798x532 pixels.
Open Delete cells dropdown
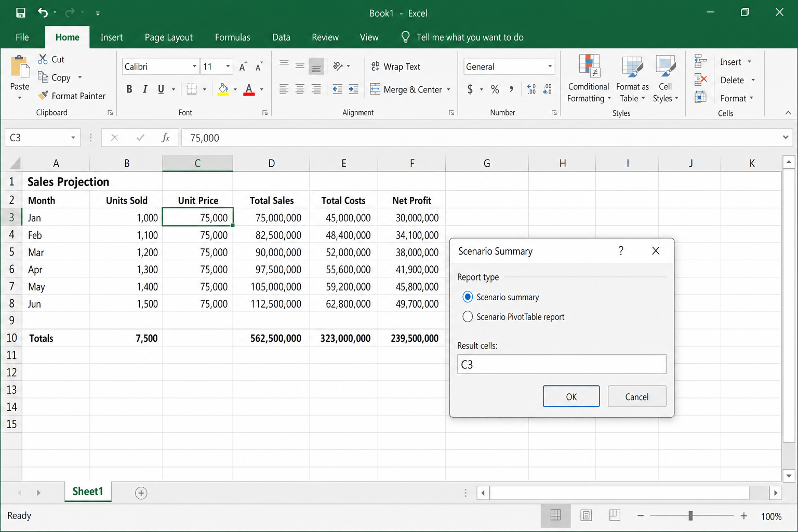pos(753,80)
